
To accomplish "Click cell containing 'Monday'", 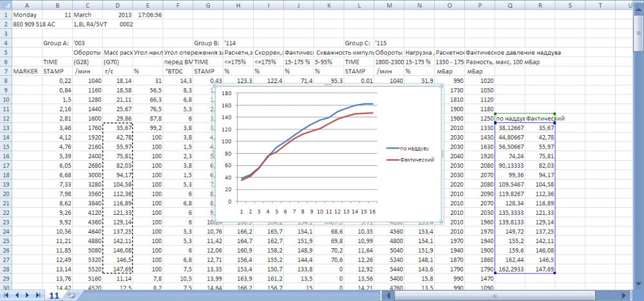I will coord(27,15).
